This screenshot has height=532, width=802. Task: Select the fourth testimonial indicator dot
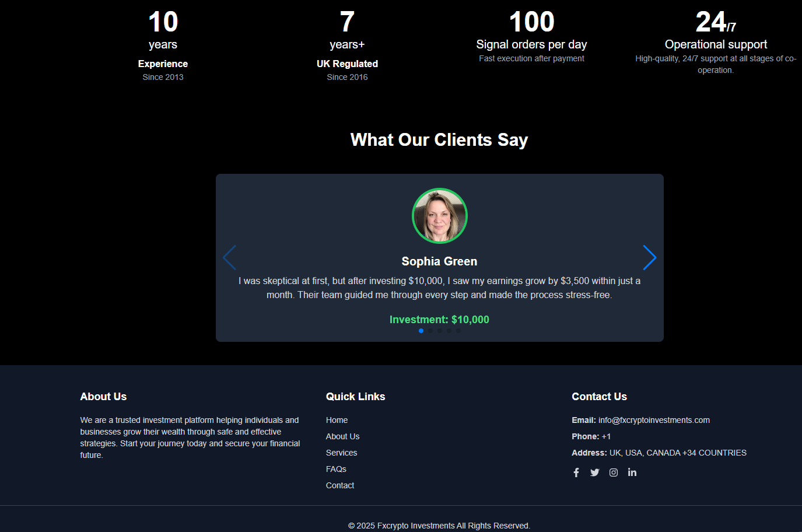(449, 331)
